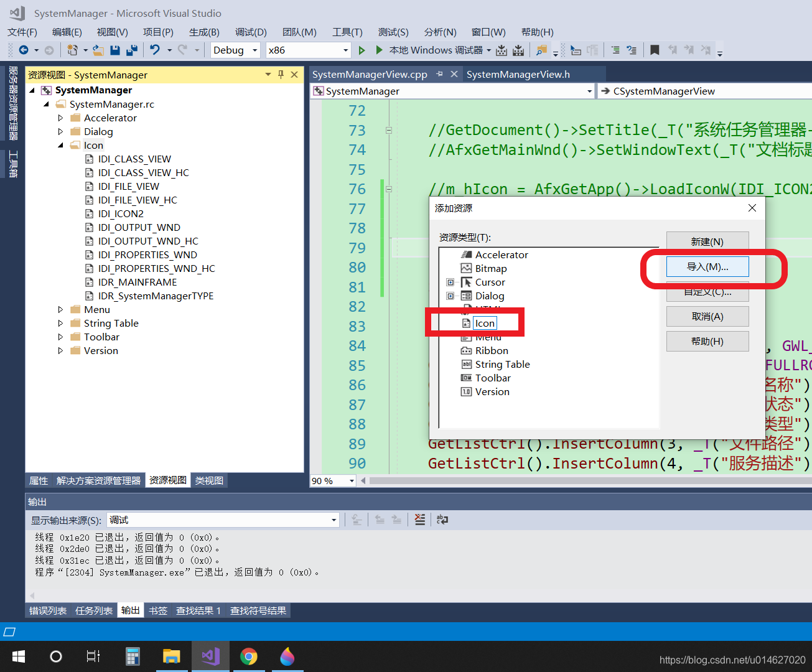Expand the Dialog folder in Resource View
Viewport: 812px width, 672px height.
tap(60, 131)
